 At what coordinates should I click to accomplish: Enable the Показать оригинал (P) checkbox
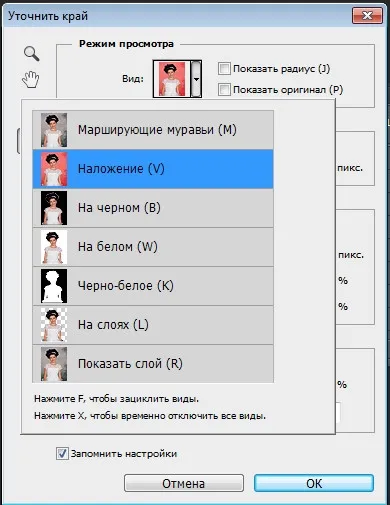tap(224, 90)
